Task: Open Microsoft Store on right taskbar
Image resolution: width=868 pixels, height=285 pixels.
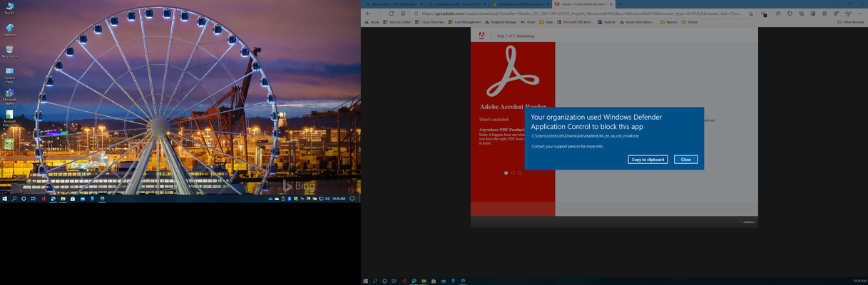Action: (434, 281)
